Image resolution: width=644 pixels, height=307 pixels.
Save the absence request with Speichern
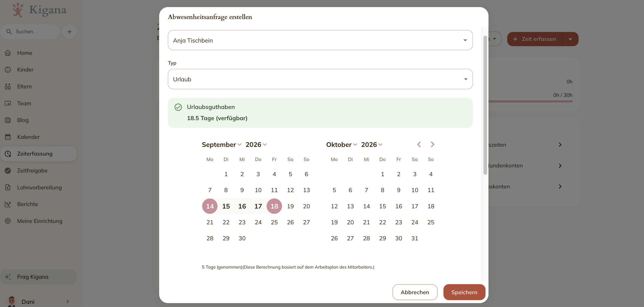(464, 292)
